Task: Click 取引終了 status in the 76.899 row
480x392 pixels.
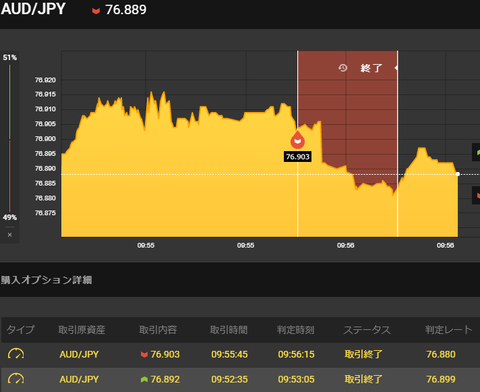Action: tap(363, 379)
